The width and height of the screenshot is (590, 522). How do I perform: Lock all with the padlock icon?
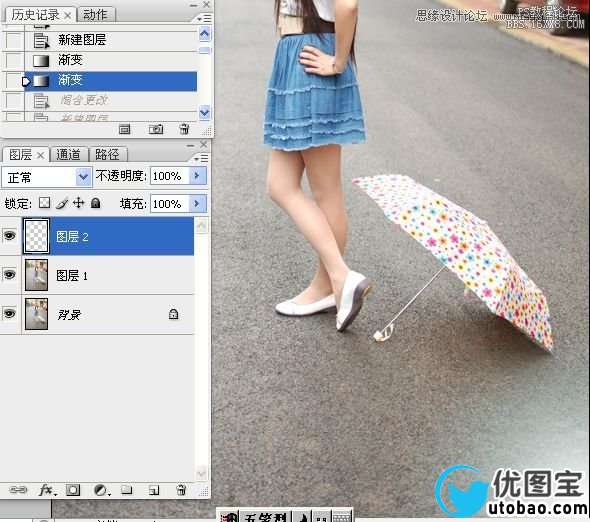pyautogui.click(x=96, y=203)
